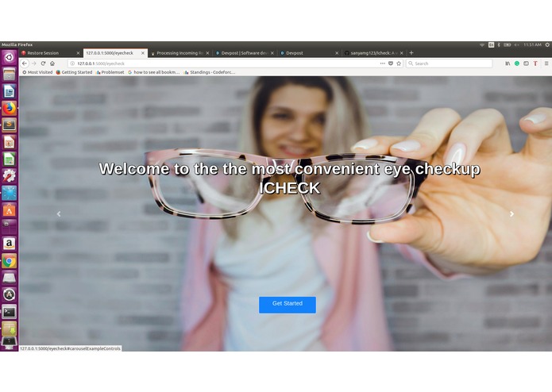Open the page actions three-dot menu
The image size is (552, 392).
pos(382,63)
